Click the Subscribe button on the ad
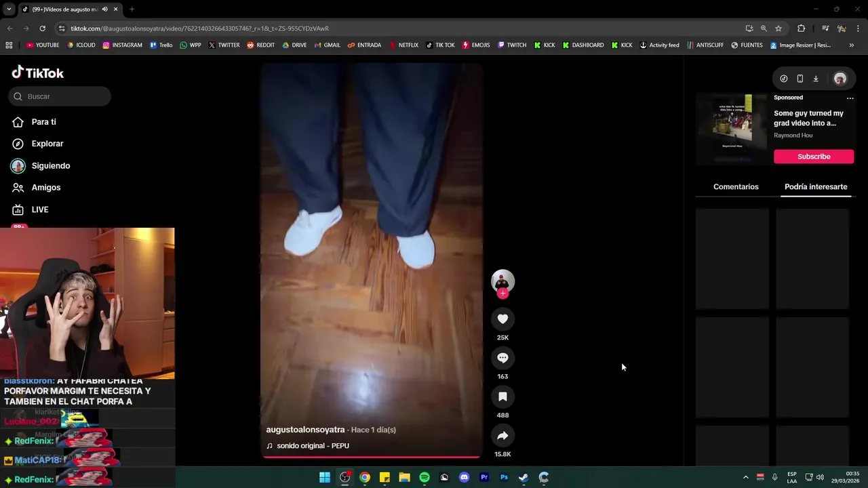The width and height of the screenshot is (868, 488). [814, 157]
